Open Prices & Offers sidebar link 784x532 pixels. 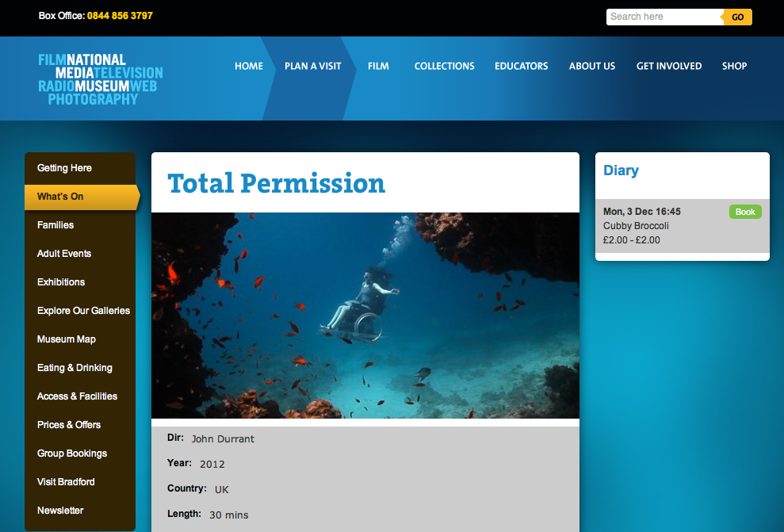[x=69, y=424]
